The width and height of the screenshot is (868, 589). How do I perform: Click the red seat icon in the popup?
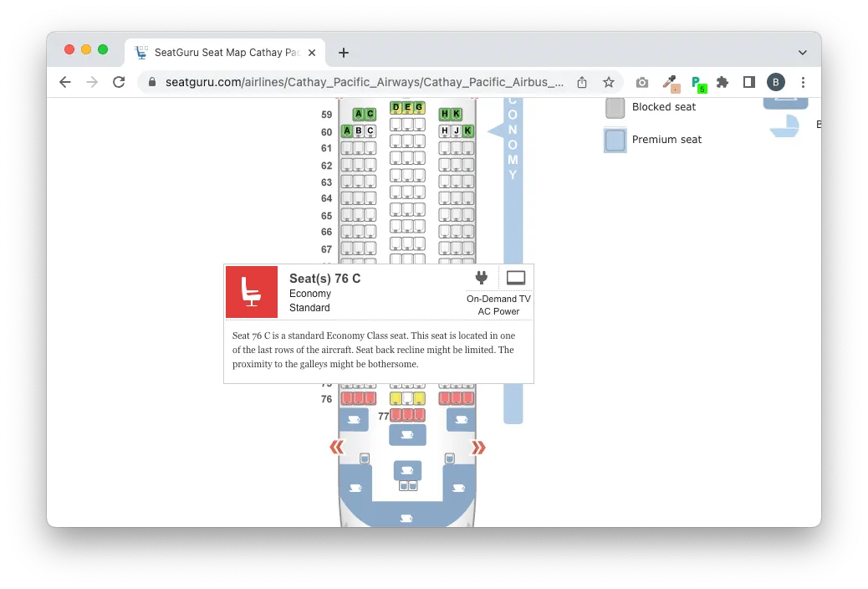(x=252, y=292)
